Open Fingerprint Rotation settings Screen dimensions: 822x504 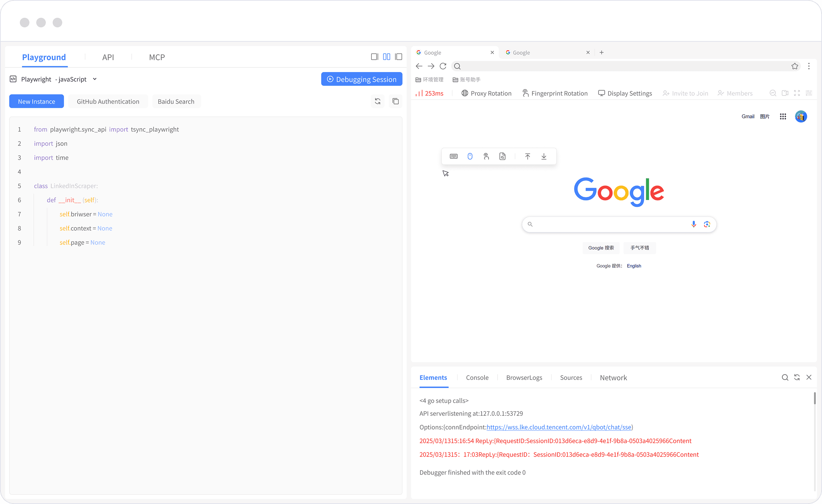click(x=555, y=93)
